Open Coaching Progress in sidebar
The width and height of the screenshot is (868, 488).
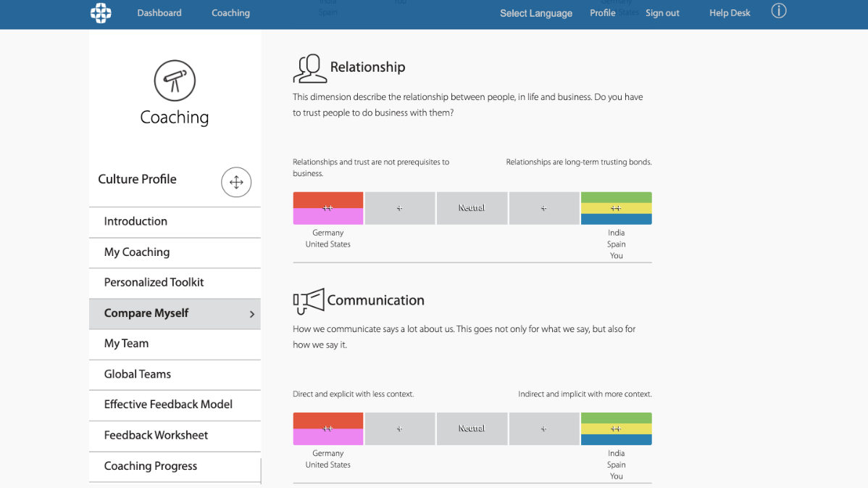pyautogui.click(x=151, y=466)
